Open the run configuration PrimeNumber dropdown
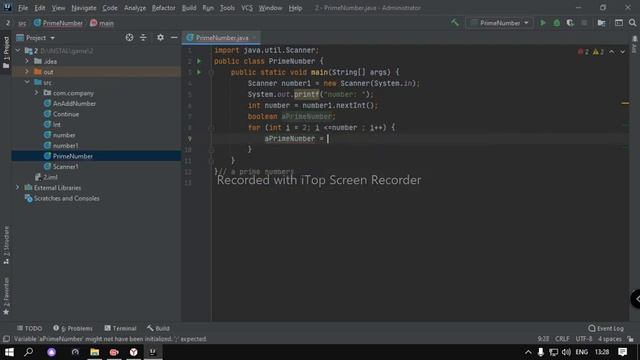Screen dimensions: 640x360 (500, 23)
